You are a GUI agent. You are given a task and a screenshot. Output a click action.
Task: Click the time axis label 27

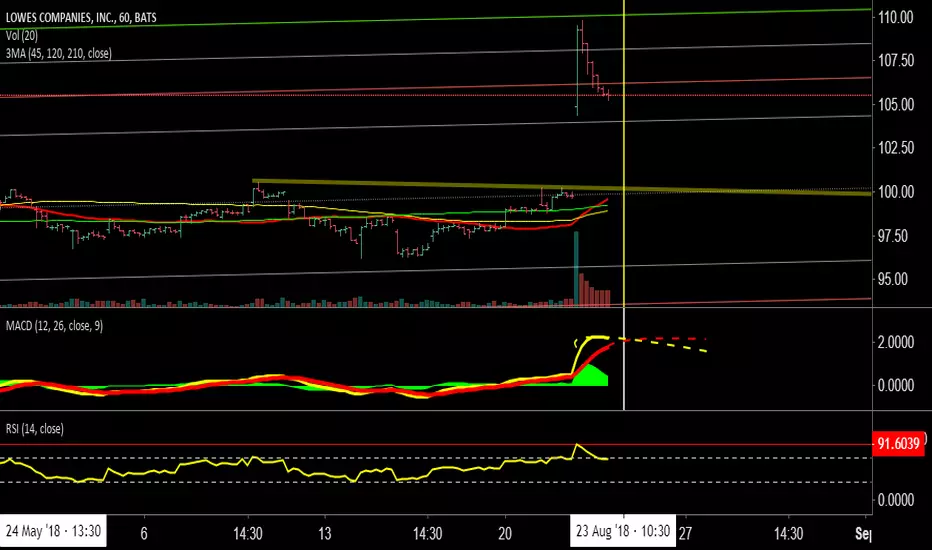(685, 533)
